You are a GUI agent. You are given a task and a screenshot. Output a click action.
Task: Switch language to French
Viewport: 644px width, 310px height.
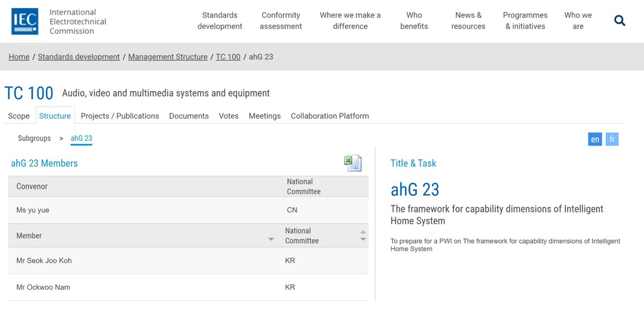click(x=612, y=139)
